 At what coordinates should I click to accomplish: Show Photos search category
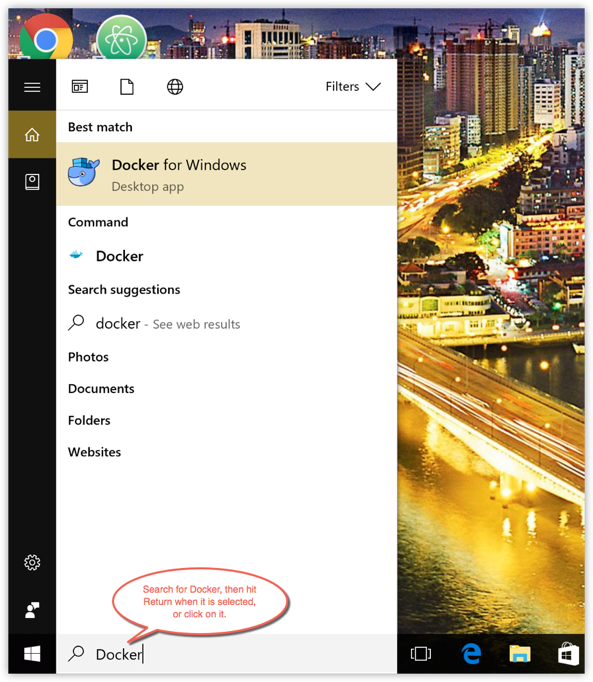point(88,357)
